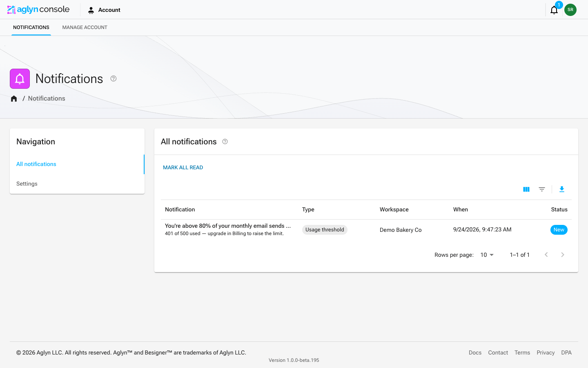
Task: Select All notifications in Navigation
Action: (77, 164)
